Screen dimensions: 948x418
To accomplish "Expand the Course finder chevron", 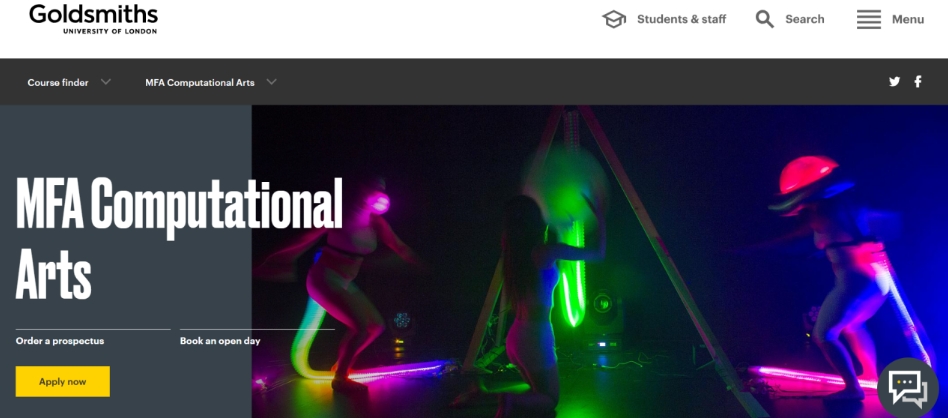I will coord(106,82).
